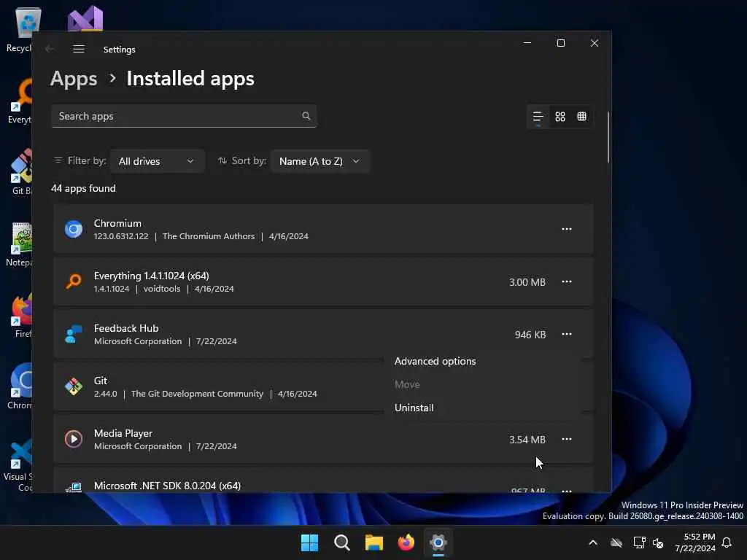Click the Media Player app icon
The height and width of the screenshot is (560, 747).
(74, 439)
